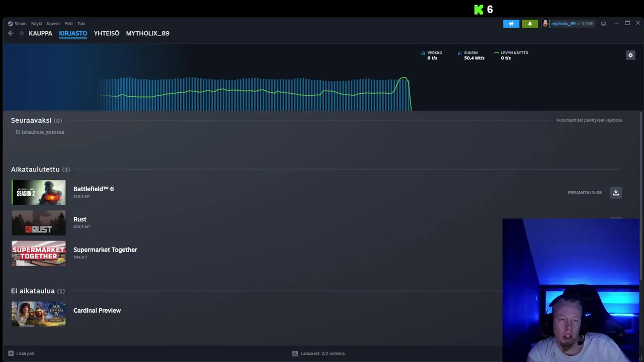This screenshot has width=644, height=362.
Task: Click the downloads icon beside Lataukset
Action: [295, 353]
